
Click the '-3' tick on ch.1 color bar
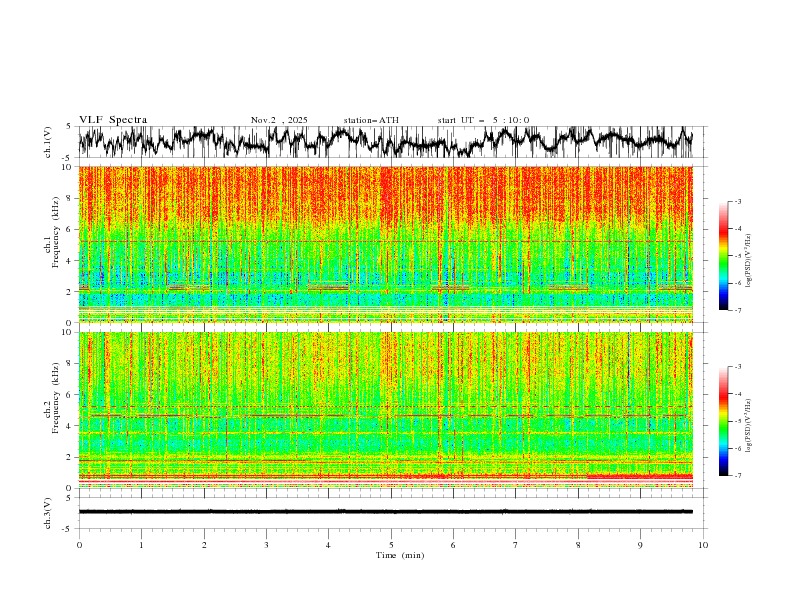click(738, 201)
